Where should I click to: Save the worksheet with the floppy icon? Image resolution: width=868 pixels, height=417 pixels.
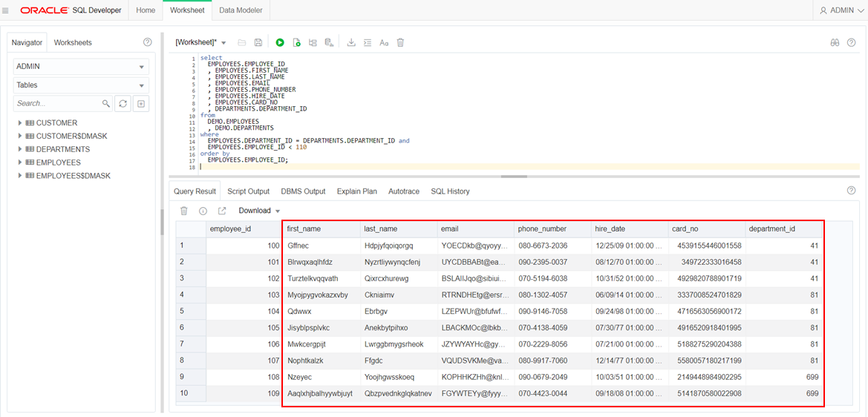tap(258, 42)
